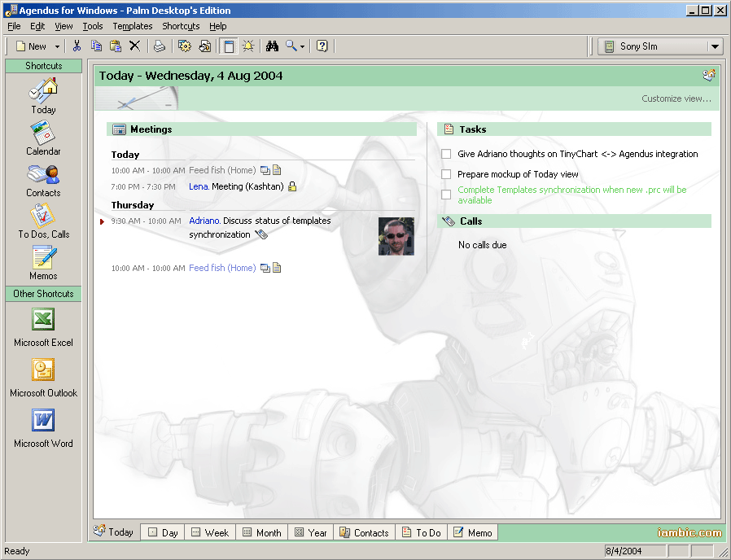Click the Meetings section header
731x560 pixels.
(x=261, y=129)
